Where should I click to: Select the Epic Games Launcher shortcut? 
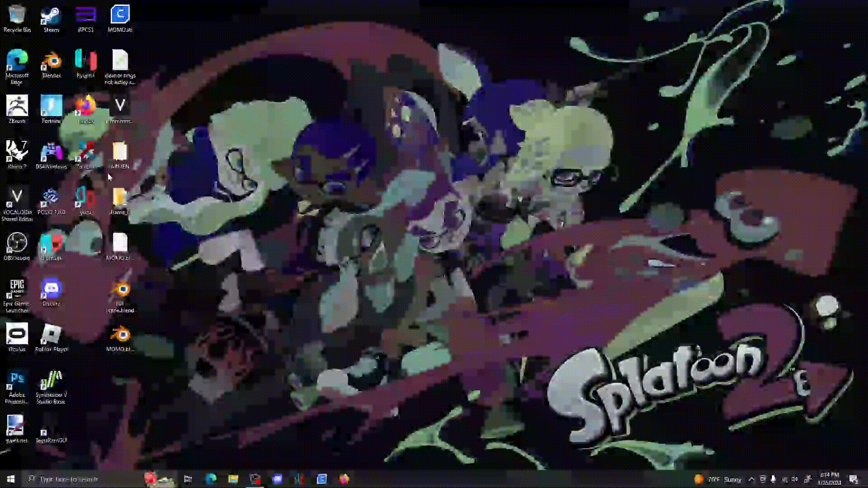tap(17, 296)
